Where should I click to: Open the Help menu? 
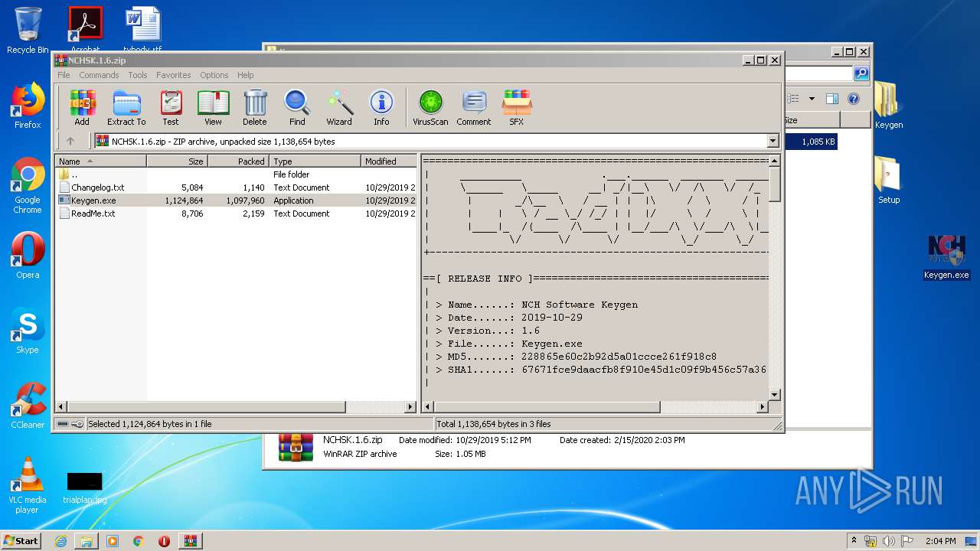pyautogui.click(x=245, y=75)
